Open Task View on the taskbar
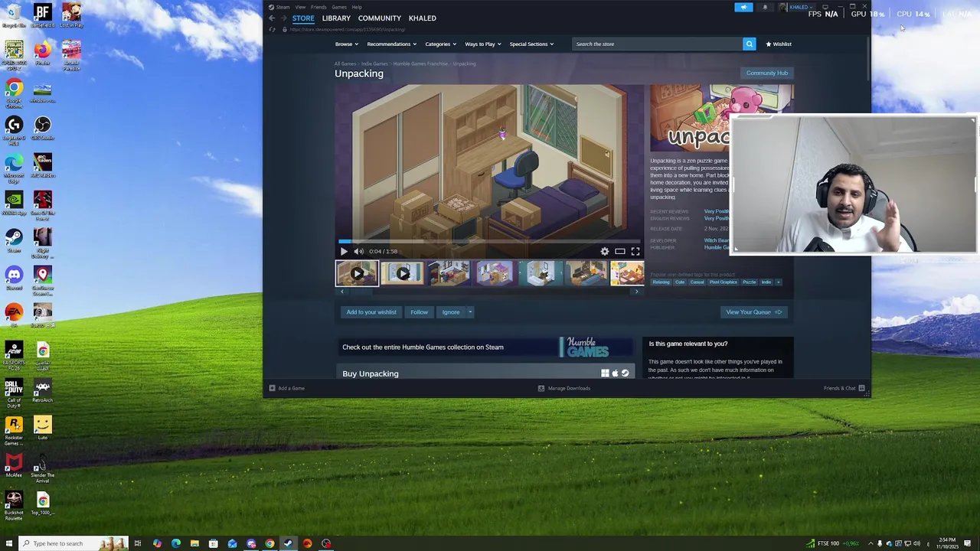Viewport: 980px width, 551px height. (x=138, y=543)
